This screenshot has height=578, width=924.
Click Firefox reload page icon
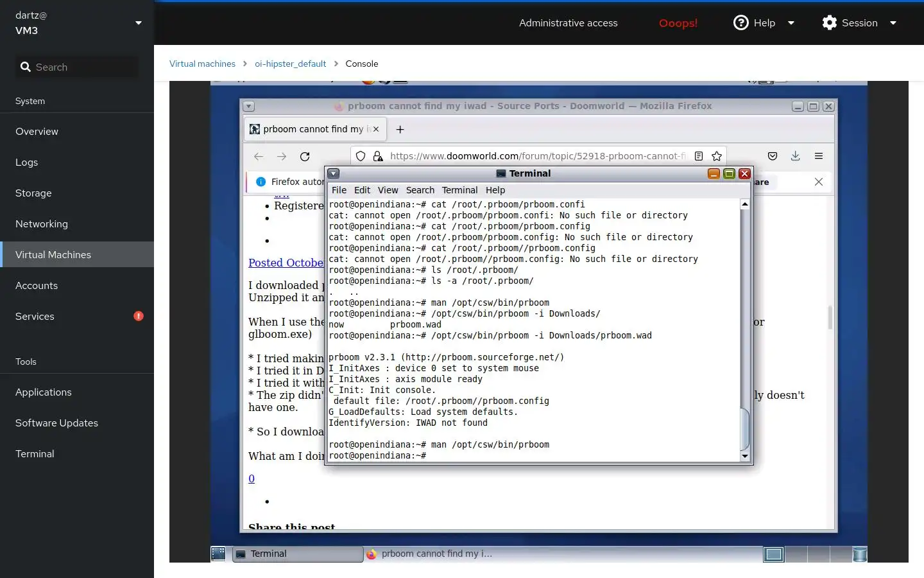click(305, 156)
